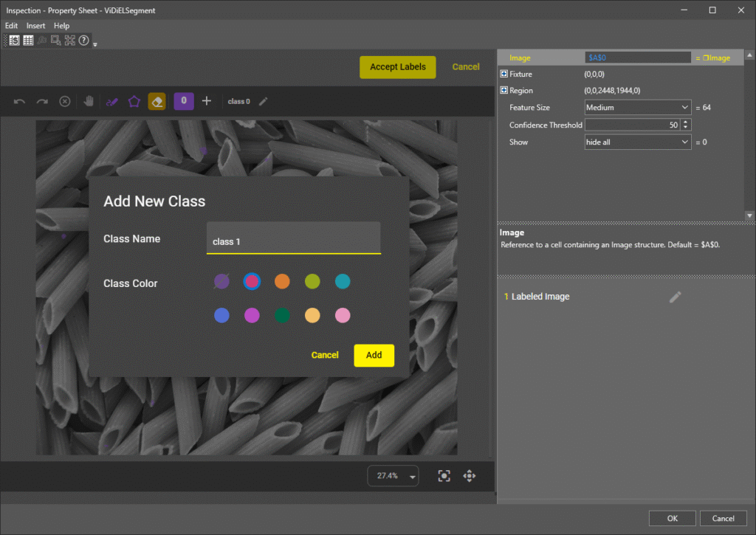
Task: Open the Edit menu
Action: coord(11,26)
